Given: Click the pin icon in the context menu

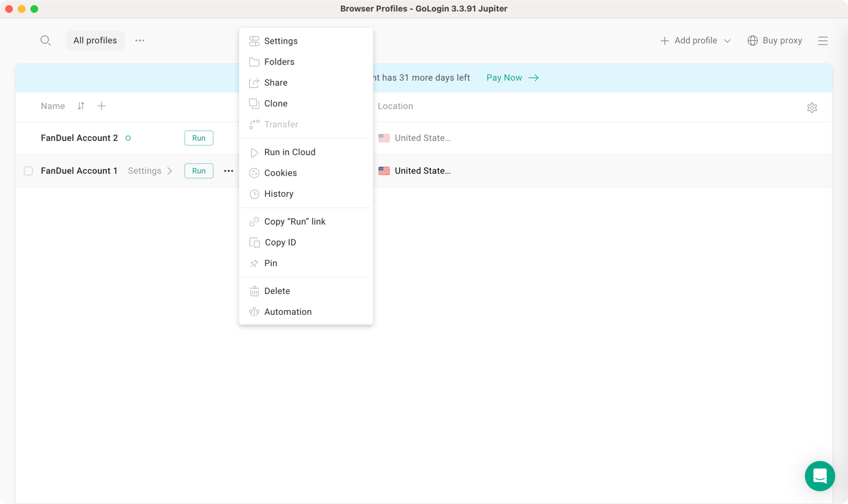Looking at the screenshot, I should [x=254, y=263].
